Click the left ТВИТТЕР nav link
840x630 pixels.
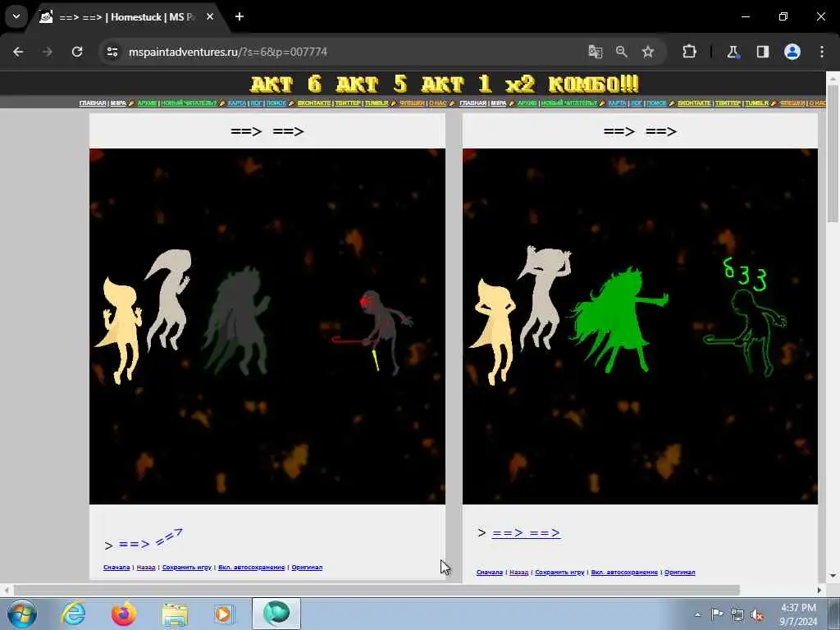[347, 103]
